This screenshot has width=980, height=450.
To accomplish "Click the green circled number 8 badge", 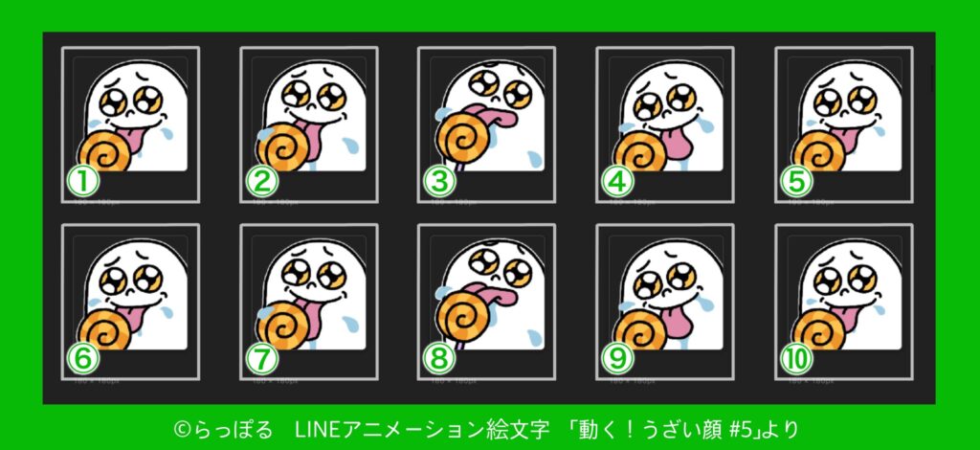I will (439, 359).
